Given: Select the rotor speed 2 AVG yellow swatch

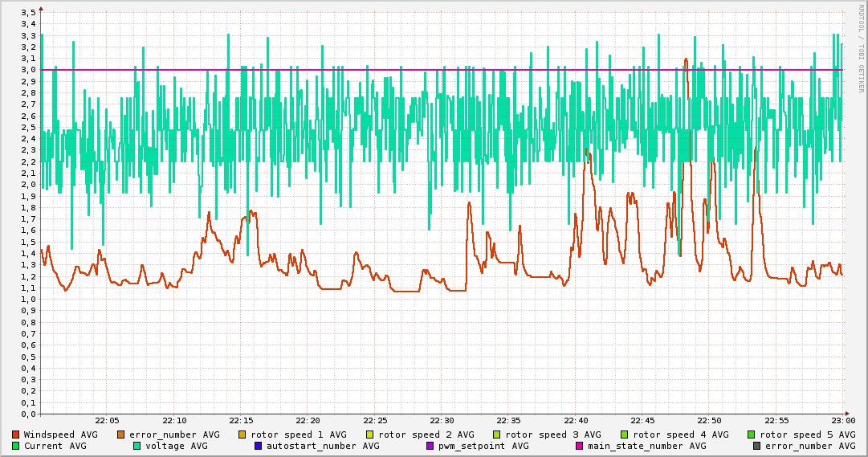Looking at the screenshot, I should pyautogui.click(x=370, y=435).
